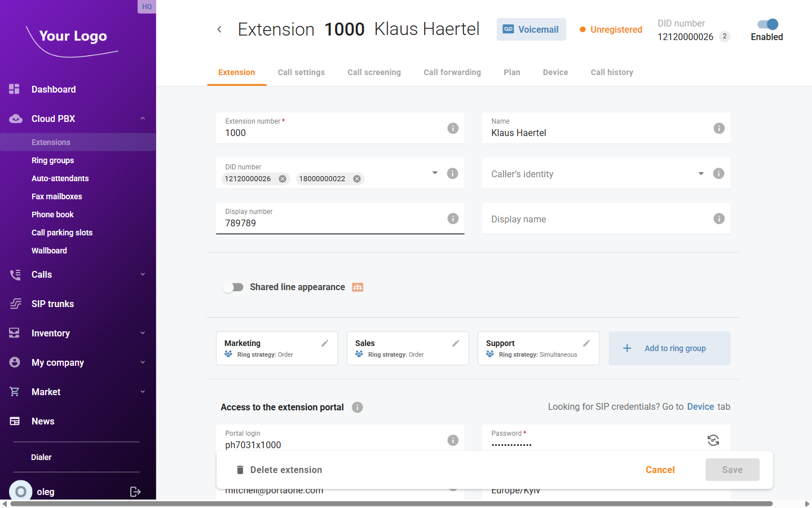Switch to the Call forwarding tab
The height and width of the screenshot is (508, 812).
[x=452, y=72]
